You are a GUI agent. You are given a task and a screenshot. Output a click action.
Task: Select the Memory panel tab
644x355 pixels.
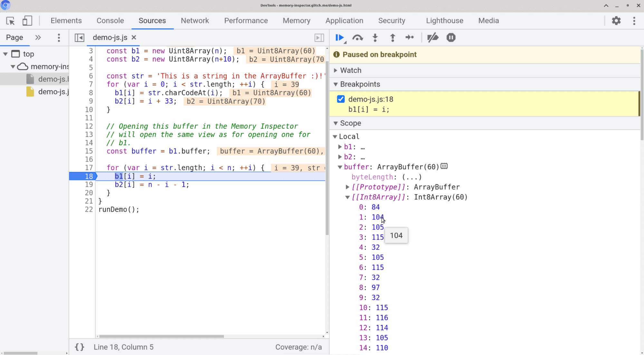coord(296,21)
